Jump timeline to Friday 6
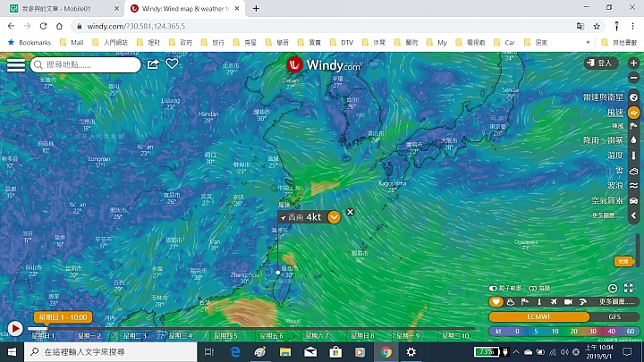644x362 pixels. 272,336
